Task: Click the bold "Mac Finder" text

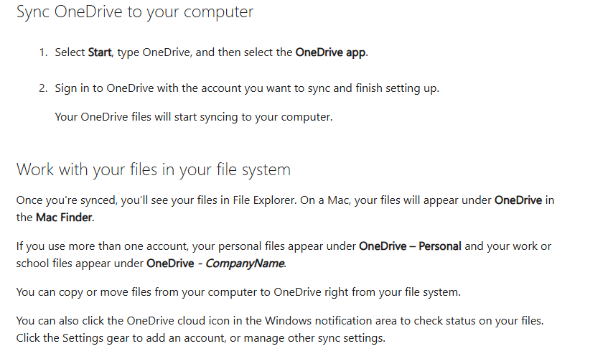Action: 65,217
